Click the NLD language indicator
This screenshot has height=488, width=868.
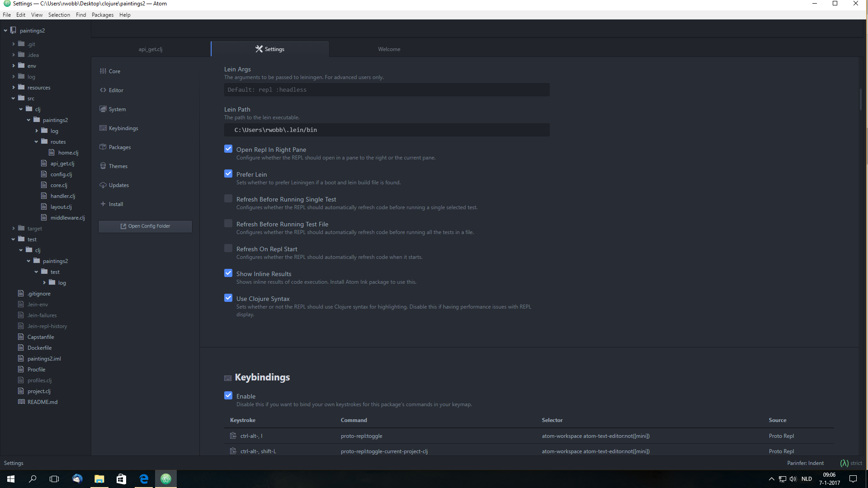point(807,479)
